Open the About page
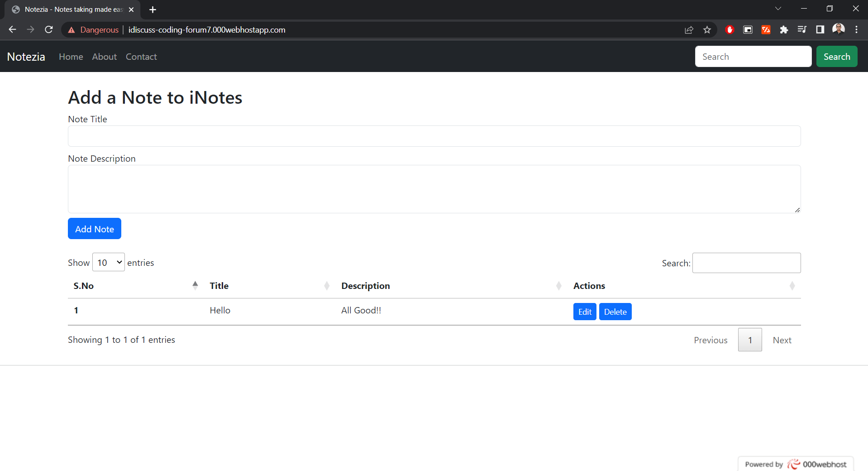 [104, 57]
